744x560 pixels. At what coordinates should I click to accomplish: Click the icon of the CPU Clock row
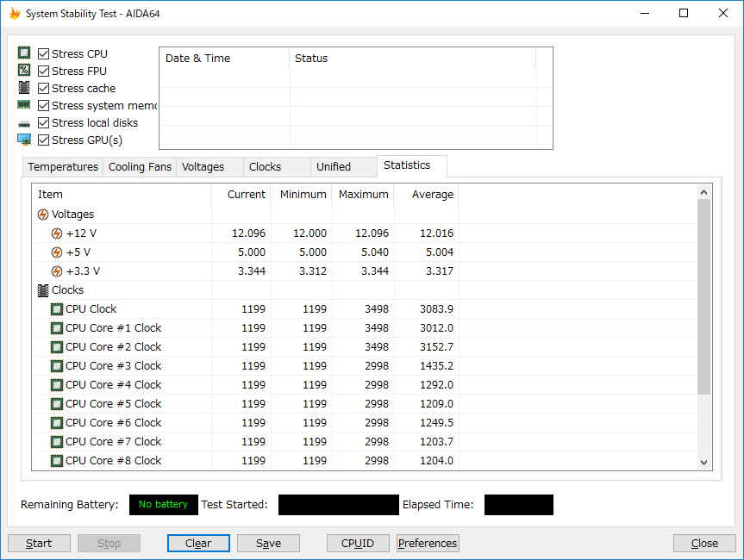click(57, 309)
